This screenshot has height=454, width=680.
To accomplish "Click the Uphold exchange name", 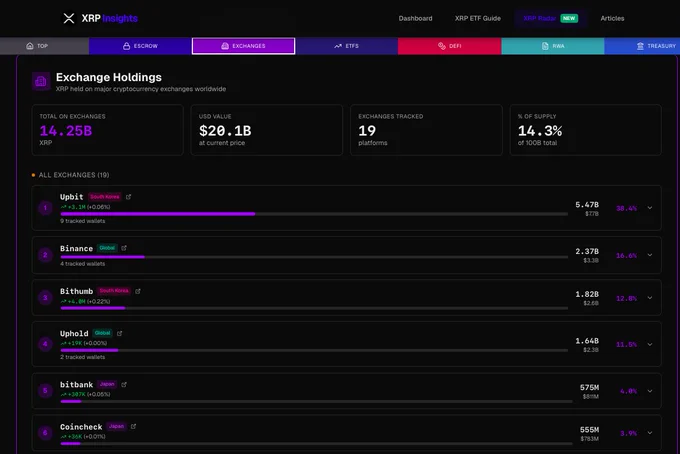I will [x=74, y=333].
